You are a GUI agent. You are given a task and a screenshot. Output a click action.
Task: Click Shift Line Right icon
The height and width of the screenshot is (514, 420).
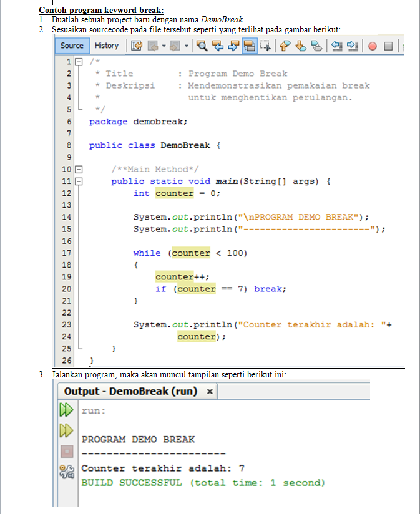pos(352,46)
